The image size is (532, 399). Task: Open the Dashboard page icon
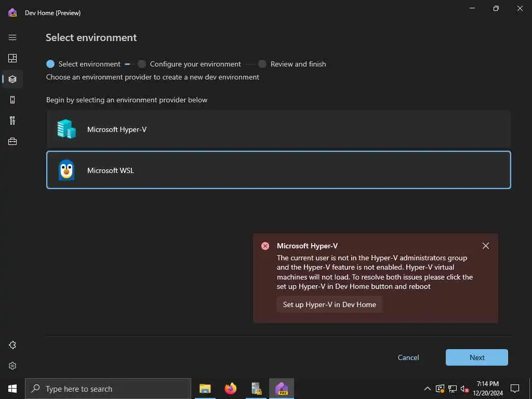(12, 58)
